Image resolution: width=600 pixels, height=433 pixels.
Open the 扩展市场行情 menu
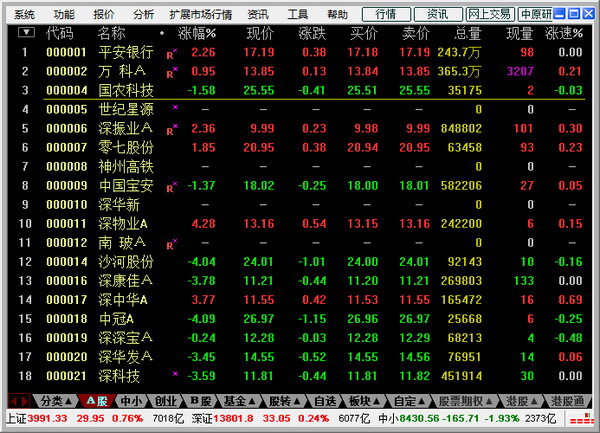(x=201, y=15)
